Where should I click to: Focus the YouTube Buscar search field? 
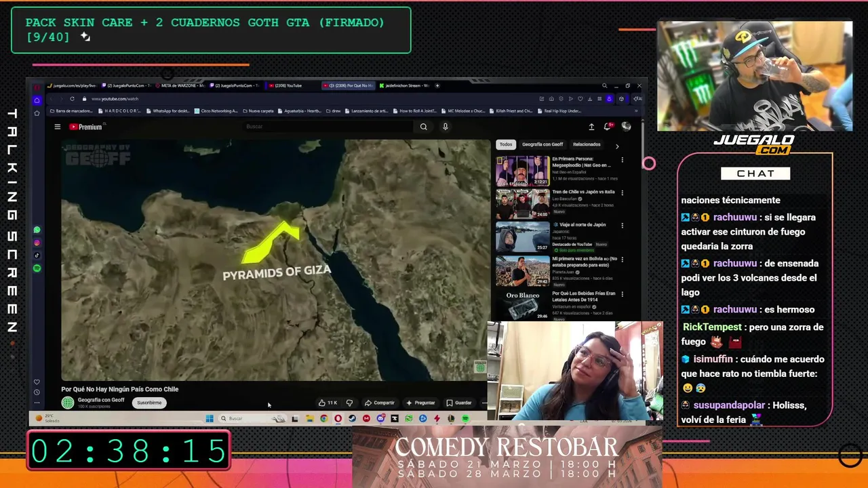point(328,127)
